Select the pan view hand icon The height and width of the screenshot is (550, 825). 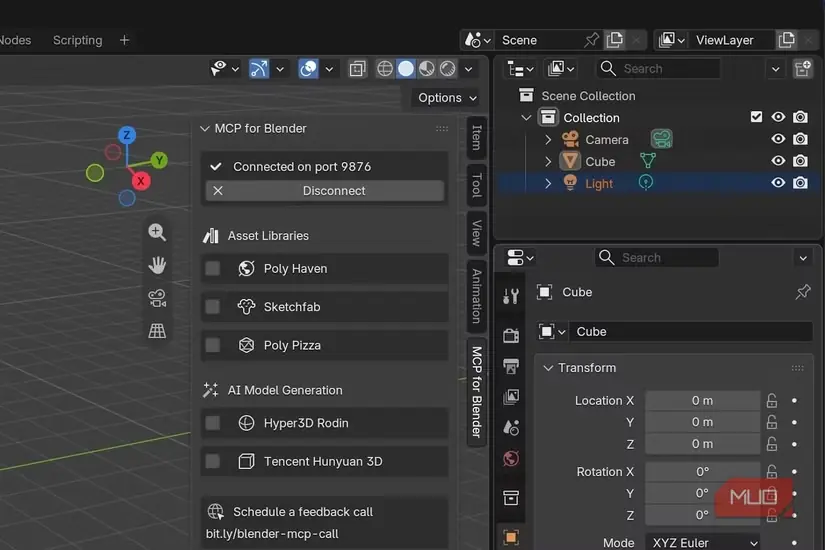pos(157,265)
